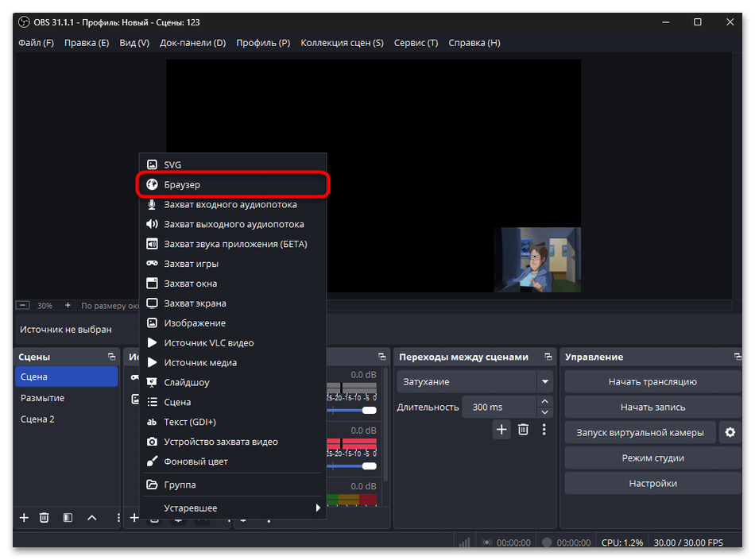Add source with plus icon in sources panel
The height and width of the screenshot is (560, 755).
[134, 518]
